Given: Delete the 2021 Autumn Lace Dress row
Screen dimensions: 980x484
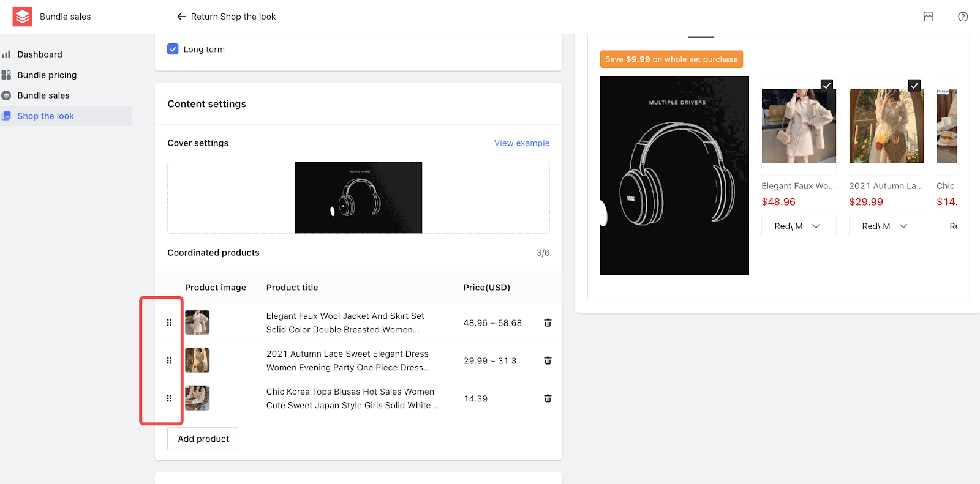Looking at the screenshot, I should (548, 360).
